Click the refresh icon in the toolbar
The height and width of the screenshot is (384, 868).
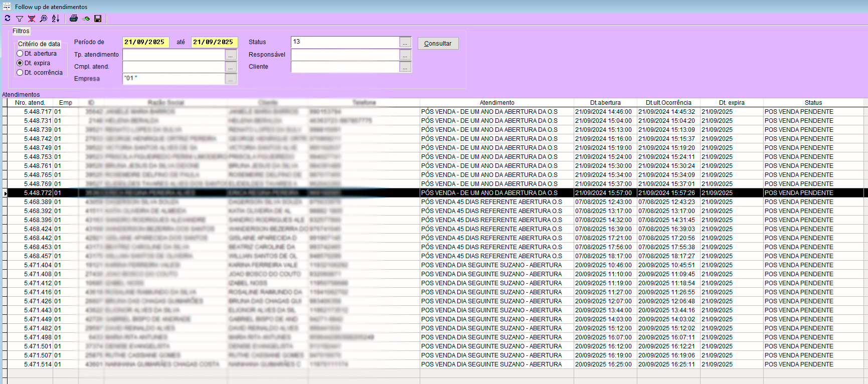(x=8, y=19)
